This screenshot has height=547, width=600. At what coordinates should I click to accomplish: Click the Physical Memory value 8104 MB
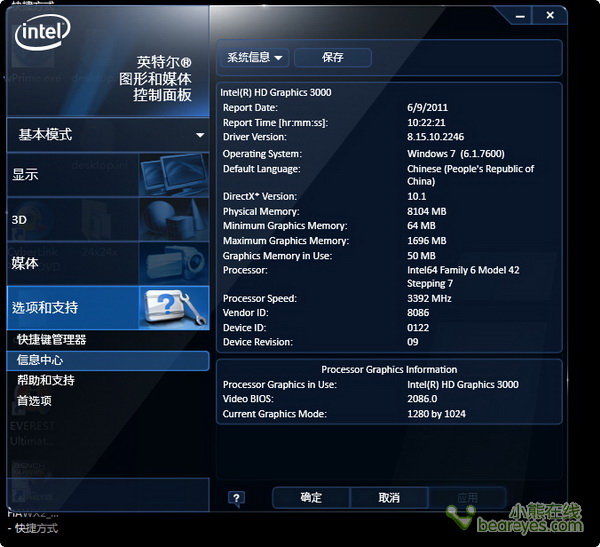[427, 212]
